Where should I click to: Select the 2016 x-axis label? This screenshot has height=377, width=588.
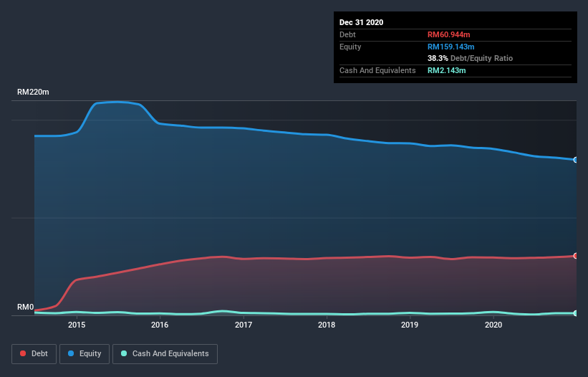160,325
